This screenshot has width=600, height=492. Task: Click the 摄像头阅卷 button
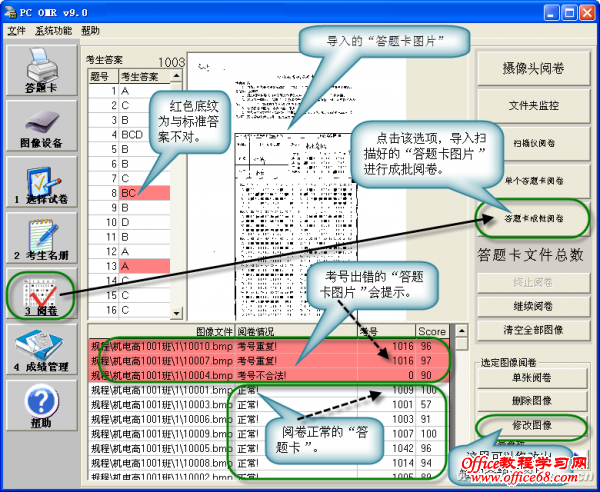coord(533,68)
